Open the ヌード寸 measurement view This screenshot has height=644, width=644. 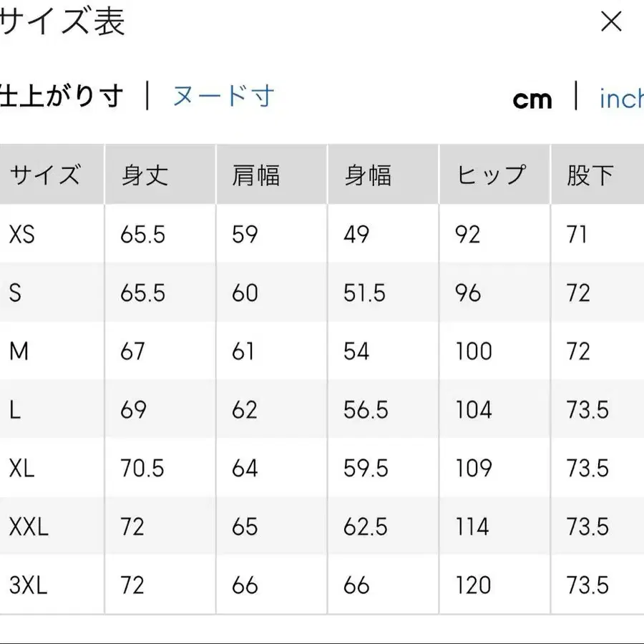click(224, 96)
